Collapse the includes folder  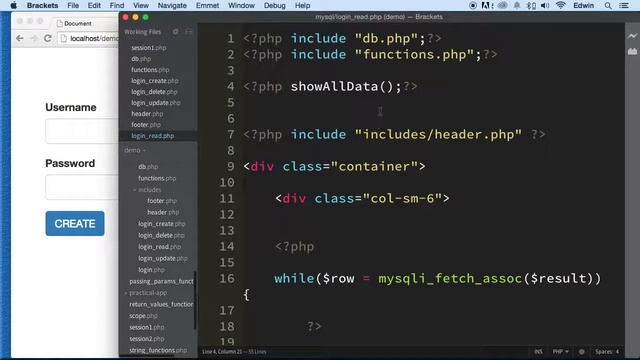(x=147, y=190)
